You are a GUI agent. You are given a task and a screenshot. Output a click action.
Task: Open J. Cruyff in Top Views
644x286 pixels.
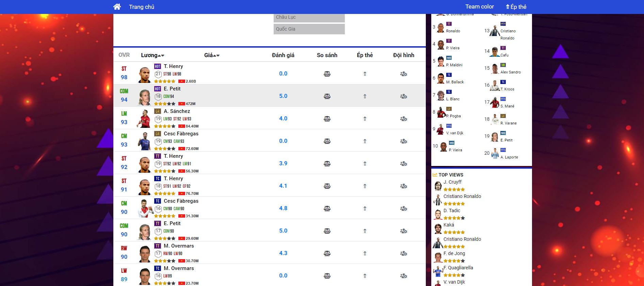(452, 182)
